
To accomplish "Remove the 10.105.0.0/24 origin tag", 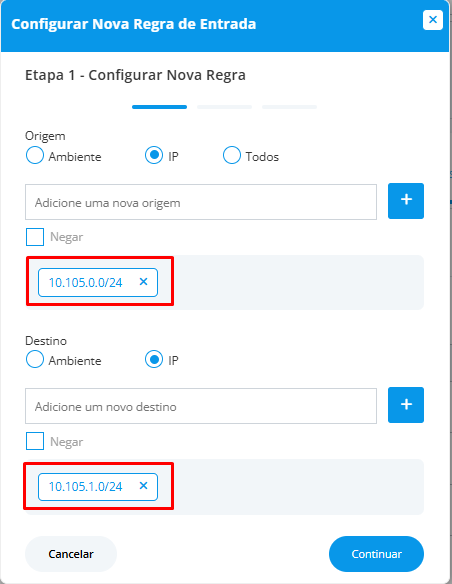I will (143, 282).
